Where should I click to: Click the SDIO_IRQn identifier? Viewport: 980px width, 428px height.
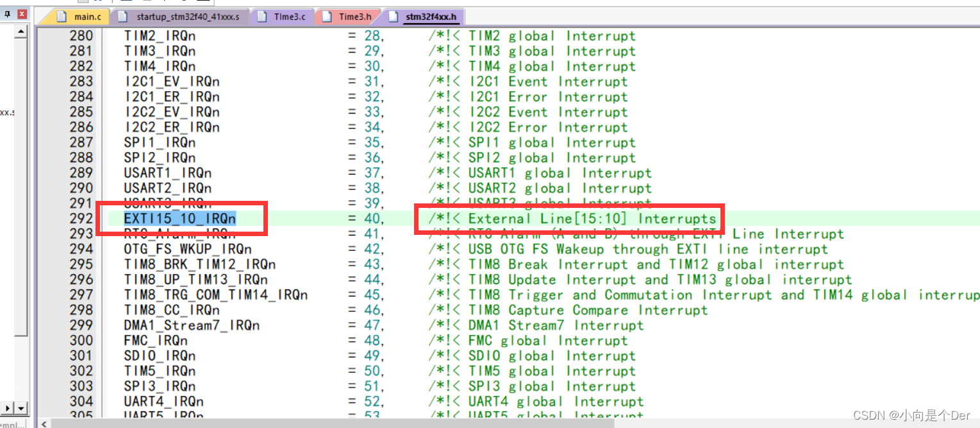pos(160,356)
